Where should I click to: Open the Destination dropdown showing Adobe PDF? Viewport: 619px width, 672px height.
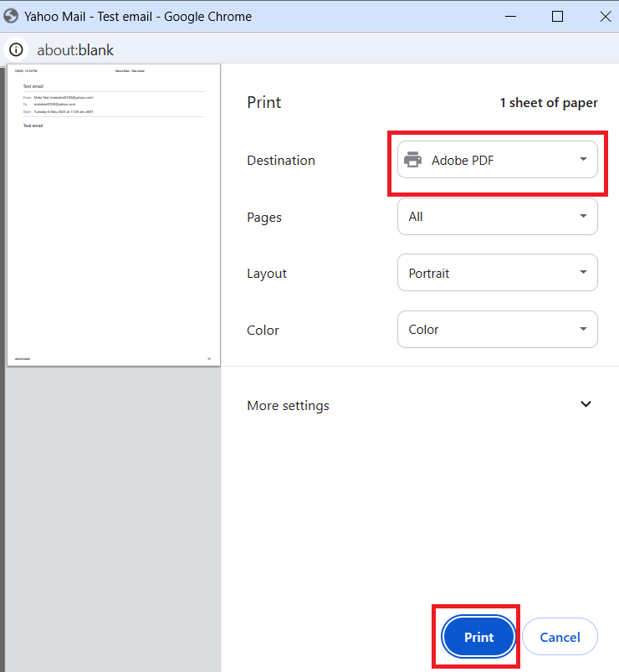click(x=498, y=160)
